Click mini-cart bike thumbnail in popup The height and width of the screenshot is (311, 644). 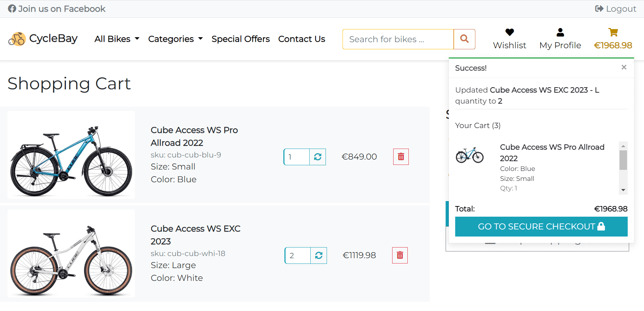(470, 155)
